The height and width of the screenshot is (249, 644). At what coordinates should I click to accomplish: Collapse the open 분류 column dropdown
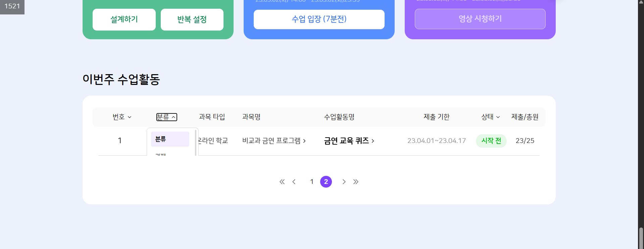click(x=167, y=117)
